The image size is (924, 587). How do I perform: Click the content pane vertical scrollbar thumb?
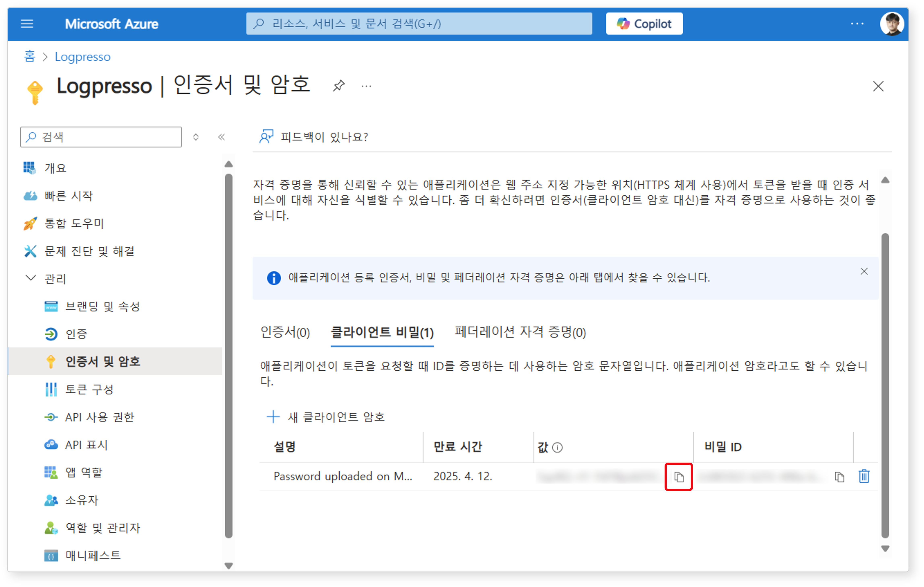[x=885, y=385]
